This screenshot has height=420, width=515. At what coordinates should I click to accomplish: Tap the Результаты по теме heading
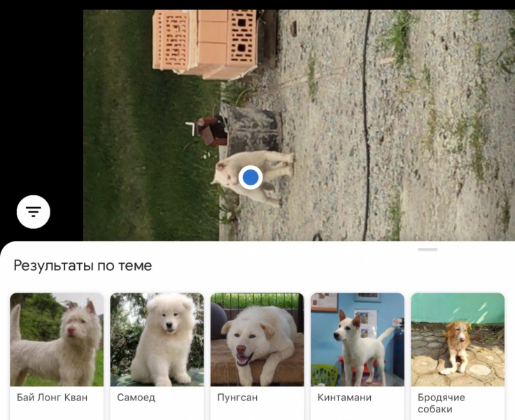pyautogui.click(x=83, y=266)
